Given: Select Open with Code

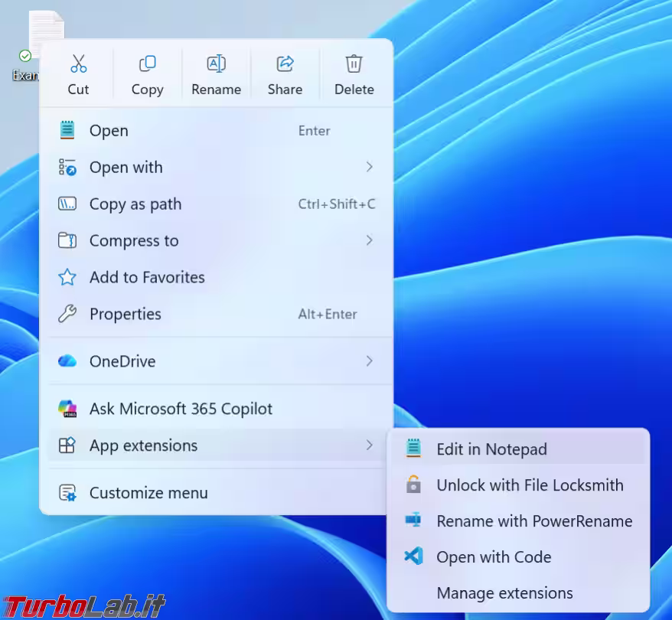Looking at the screenshot, I should click(x=518, y=556).
